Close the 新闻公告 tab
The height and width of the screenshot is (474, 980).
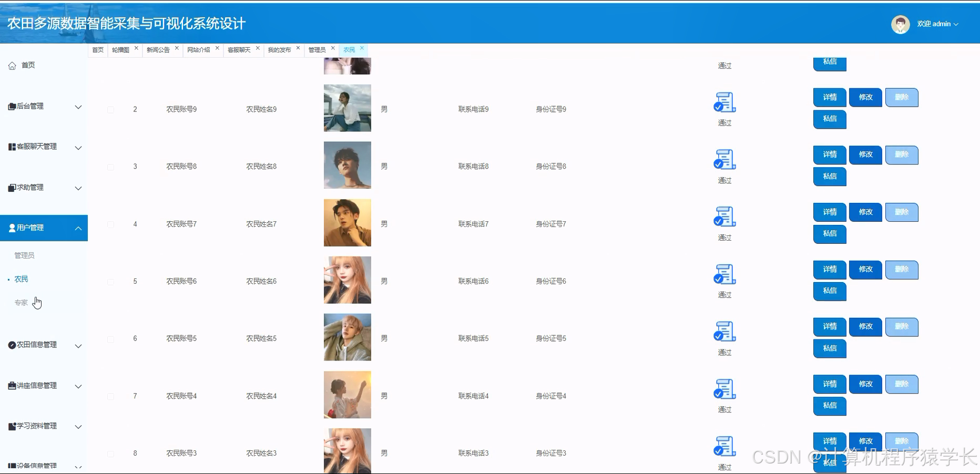177,48
